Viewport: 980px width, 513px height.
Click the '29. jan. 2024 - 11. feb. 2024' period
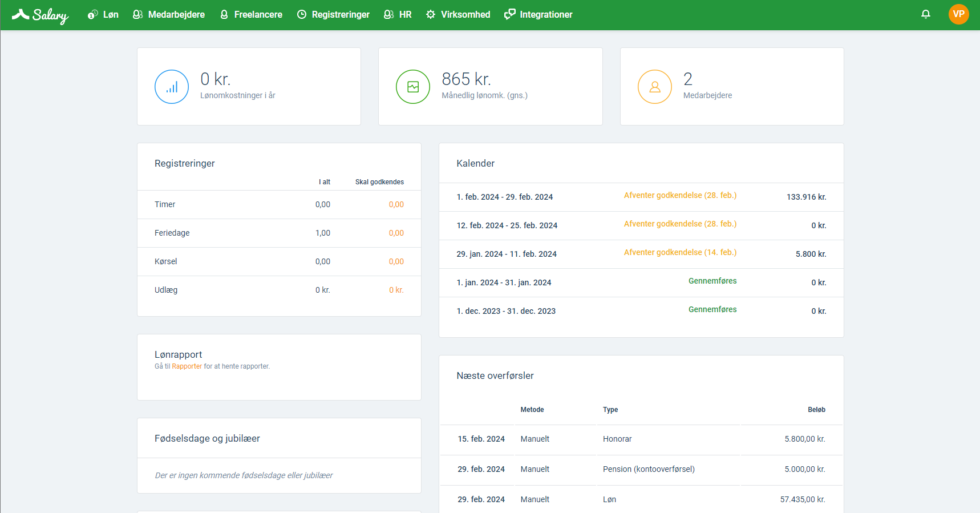click(x=507, y=254)
